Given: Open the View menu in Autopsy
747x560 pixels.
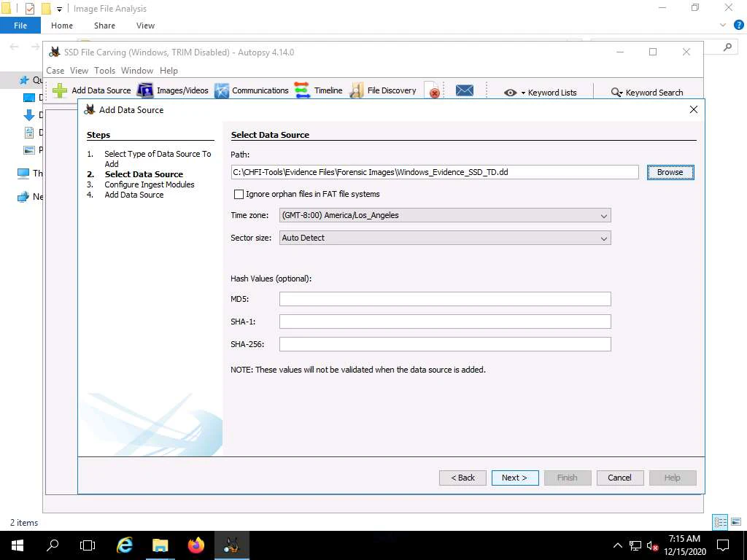Looking at the screenshot, I should click(79, 71).
